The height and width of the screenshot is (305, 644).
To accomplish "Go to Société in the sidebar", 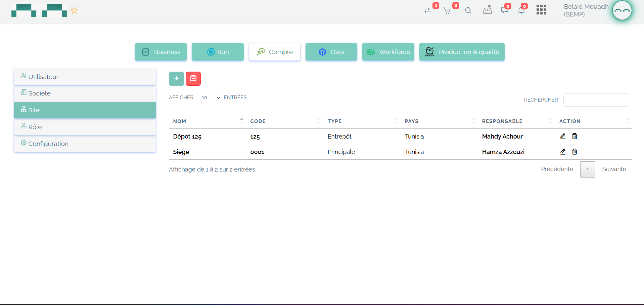I will (85, 93).
